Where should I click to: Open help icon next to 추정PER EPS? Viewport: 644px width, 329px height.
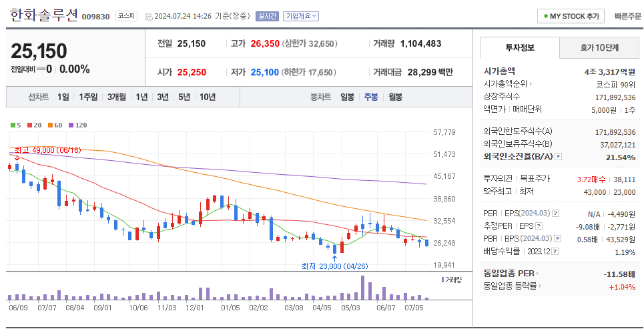click(539, 226)
